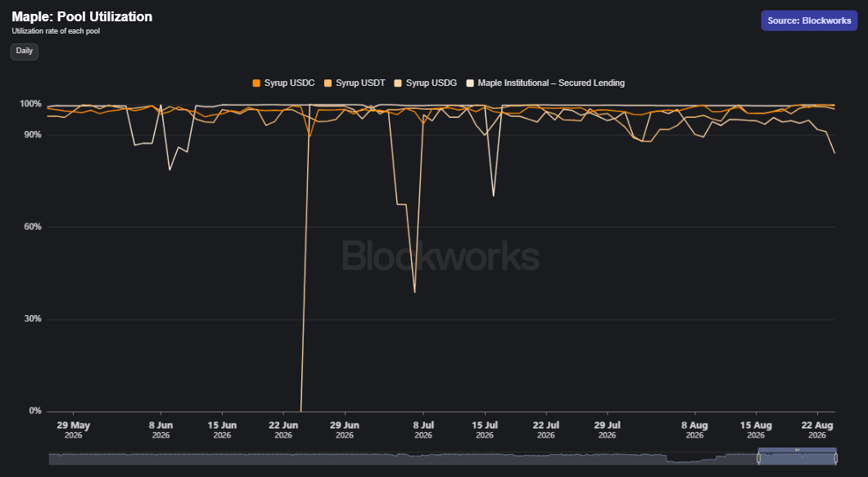Click the 29 Jun 2026 axis label
Viewport: 868px width, 477px height.
345,430
